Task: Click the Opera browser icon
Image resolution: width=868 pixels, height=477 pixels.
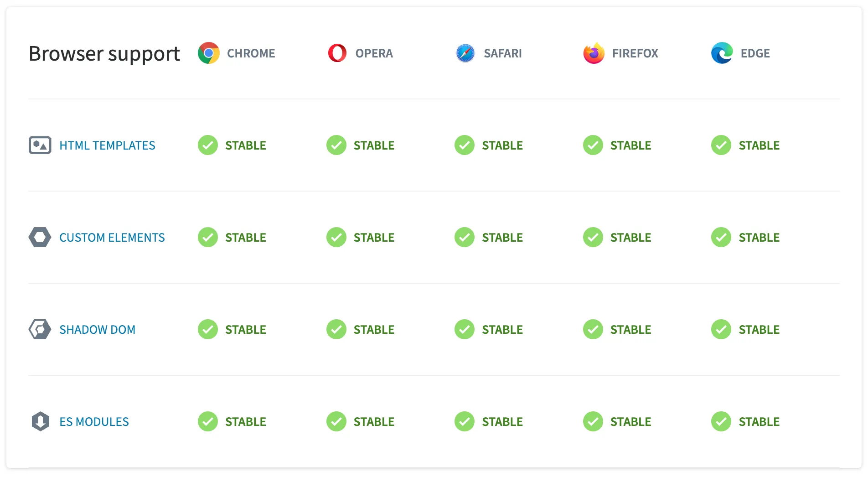Action: [x=337, y=53]
